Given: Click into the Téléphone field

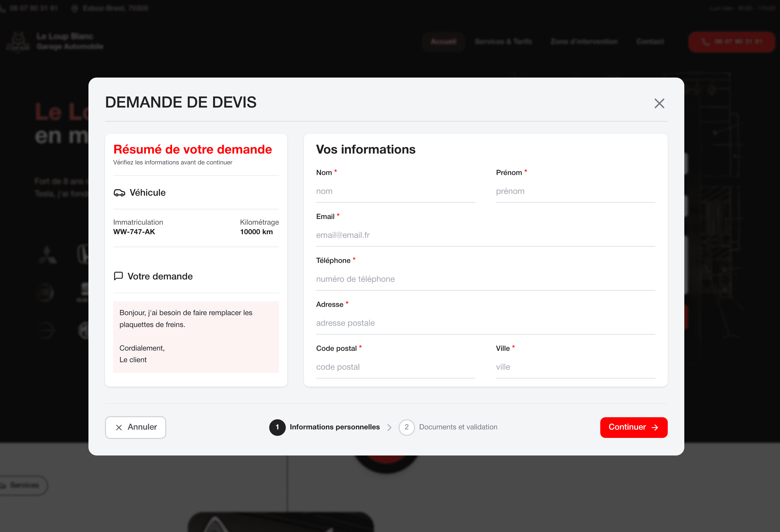Looking at the screenshot, I should [485, 279].
